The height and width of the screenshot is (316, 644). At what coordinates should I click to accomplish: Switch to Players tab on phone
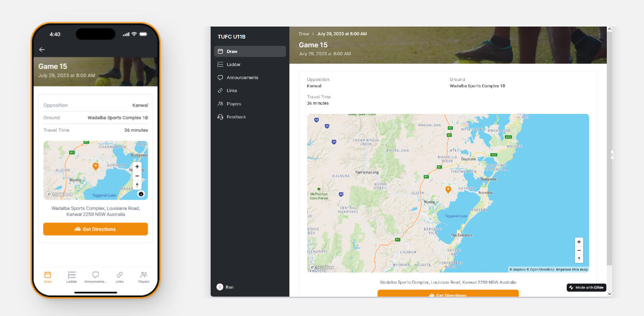click(x=143, y=277)
